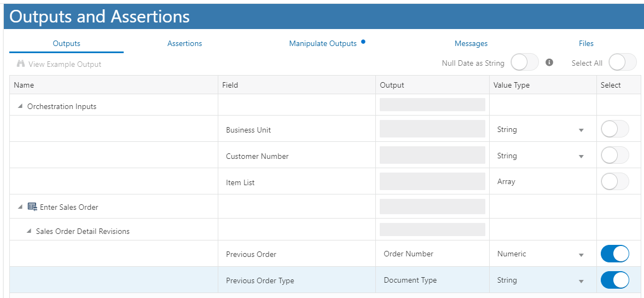Screen dimensions: 644x298
Task: Go to the Files tab
Action: [586, 43]
